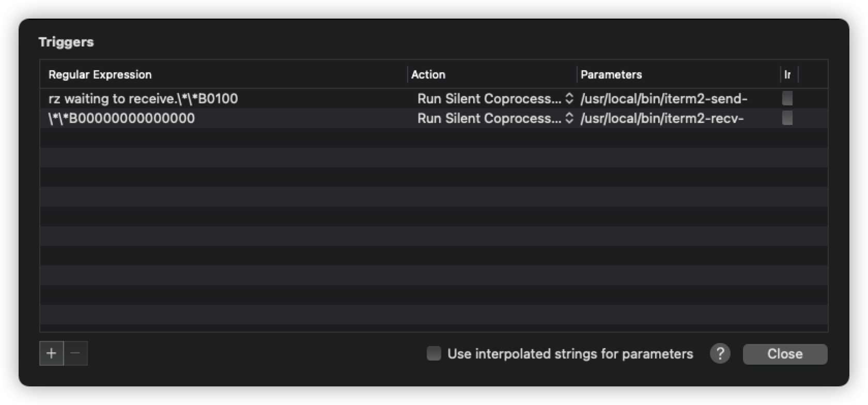The height and width of the screenshot is (405, 868).
Task: Click the Parameters column header
Action: [x=611, y=74]
